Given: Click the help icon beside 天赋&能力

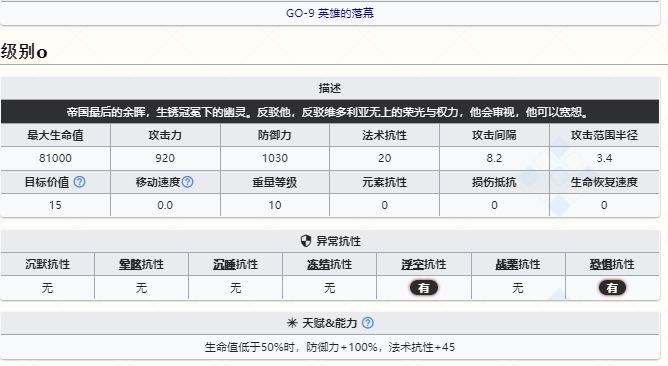Looking at the screenshot, I should point(368,323).
